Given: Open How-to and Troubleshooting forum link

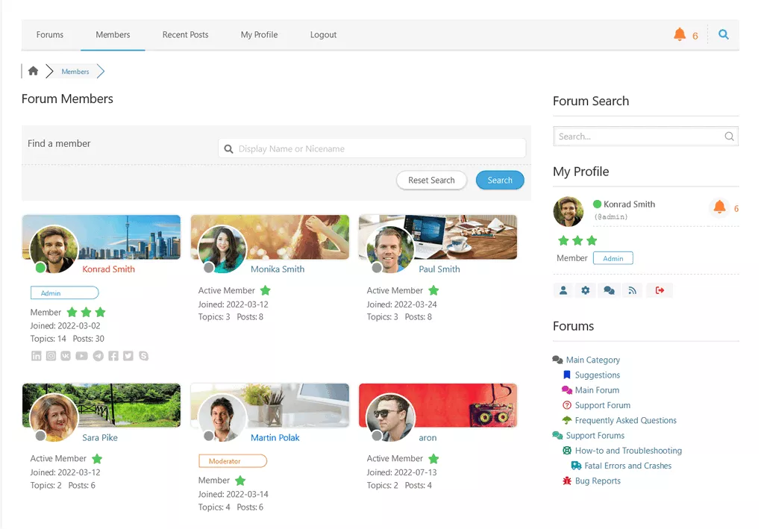Looking at the screenshot, I should pos(628,451).
